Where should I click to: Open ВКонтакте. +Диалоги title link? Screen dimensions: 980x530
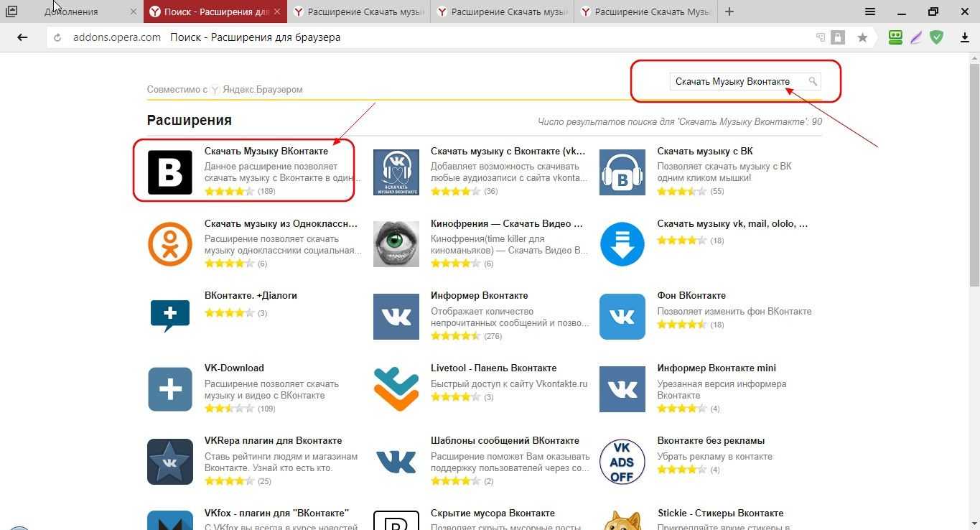coord(251,295)
